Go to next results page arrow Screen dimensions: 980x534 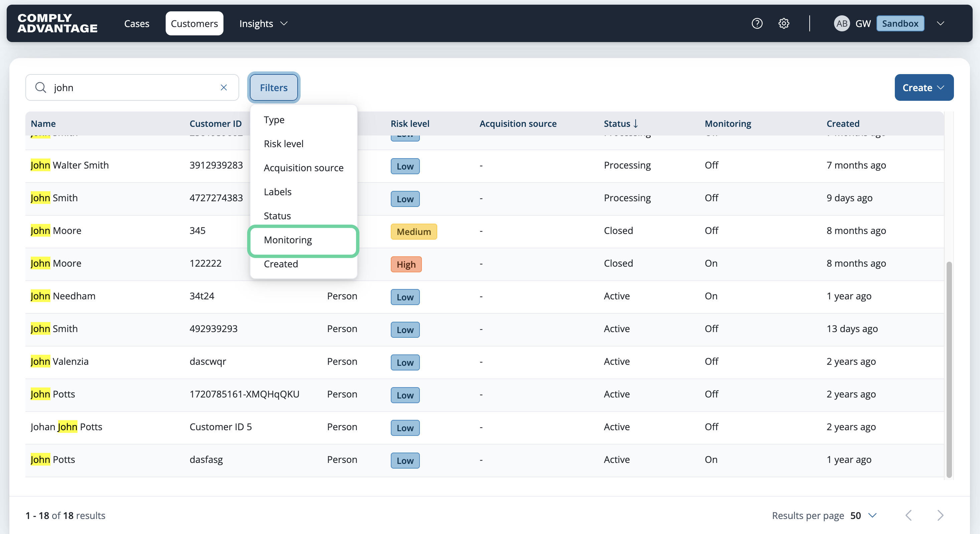[x=941, y=515]
